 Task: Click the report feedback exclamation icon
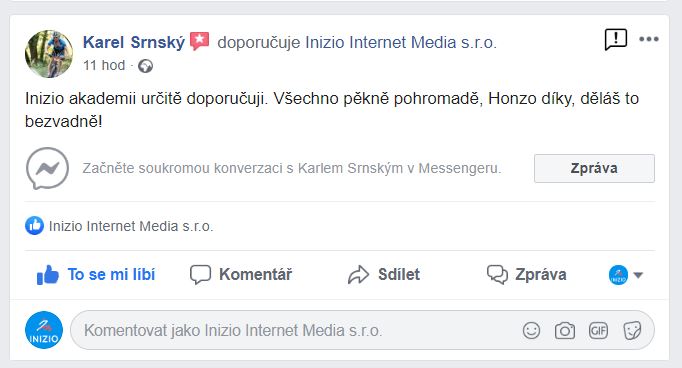615,39
